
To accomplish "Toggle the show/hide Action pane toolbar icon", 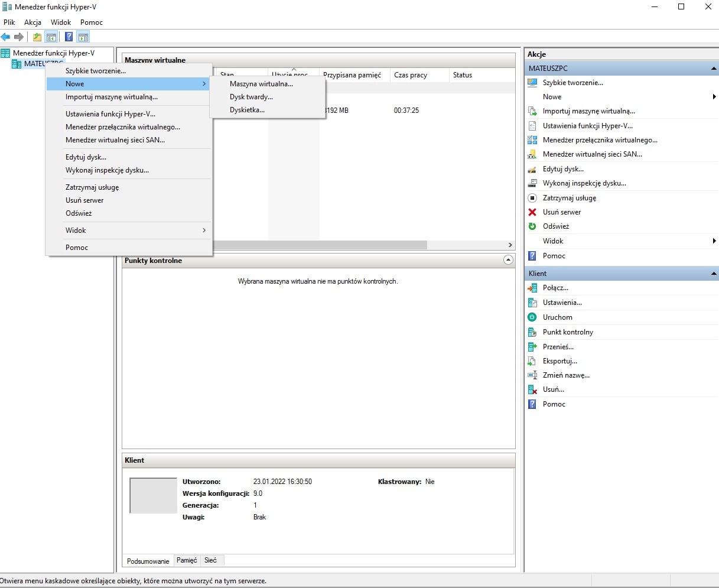I will tap(83, 37).
